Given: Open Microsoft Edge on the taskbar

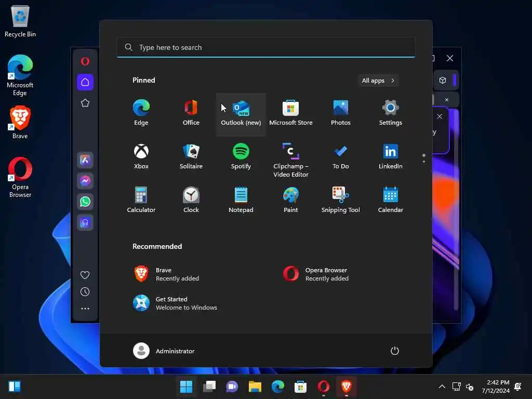Looking at the screenshot, I should (x=278, y=387).
